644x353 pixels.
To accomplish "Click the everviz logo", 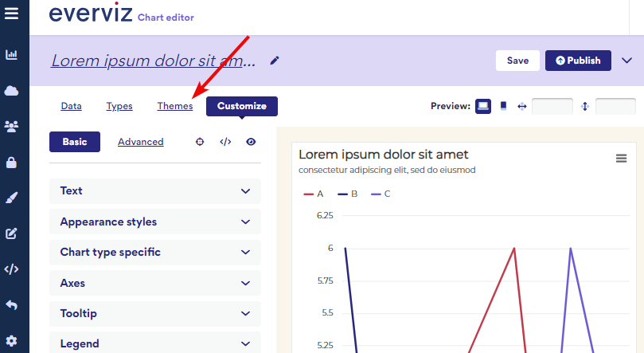I will coord(91,13).
